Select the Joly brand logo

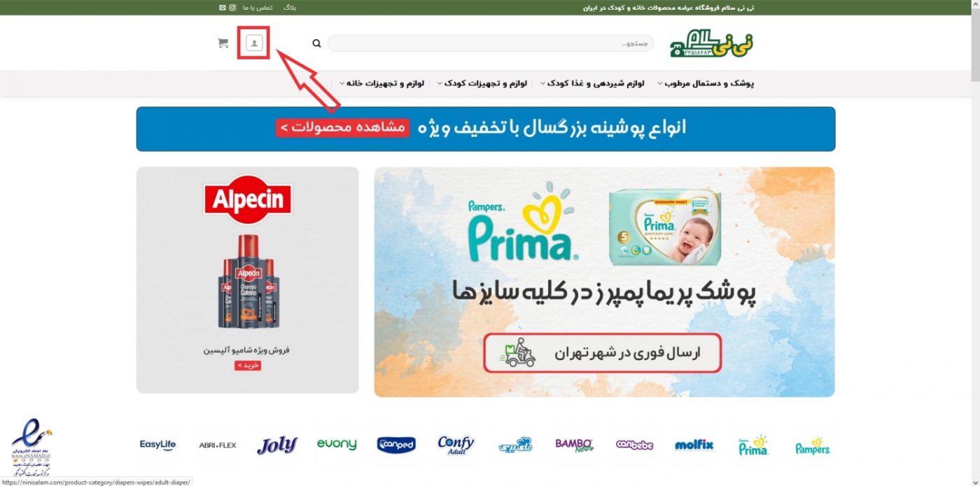tap(276, 445)
